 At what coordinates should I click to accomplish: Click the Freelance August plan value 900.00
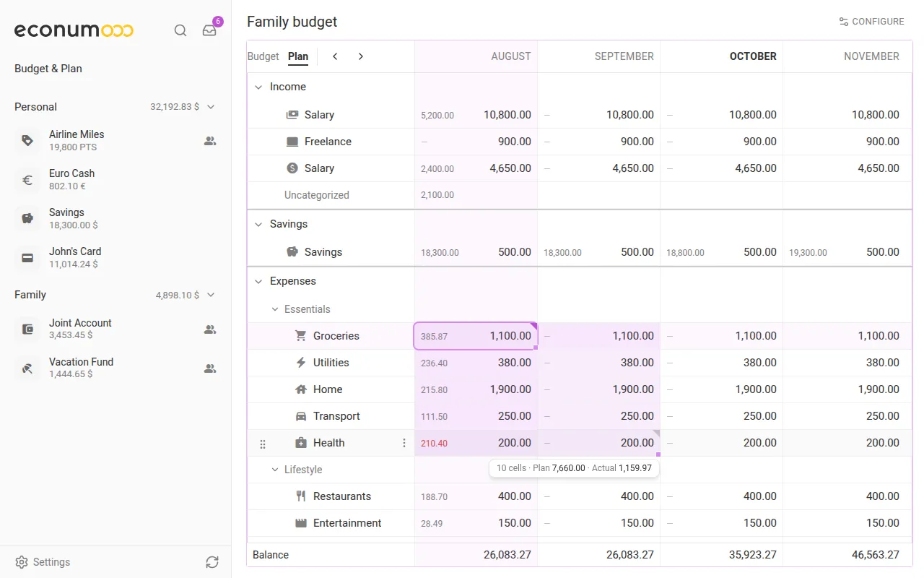point(515,142)
